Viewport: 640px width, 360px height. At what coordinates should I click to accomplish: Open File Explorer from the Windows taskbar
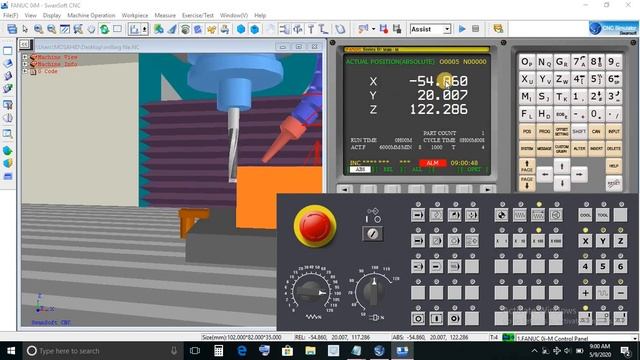[x=310, y=351]
